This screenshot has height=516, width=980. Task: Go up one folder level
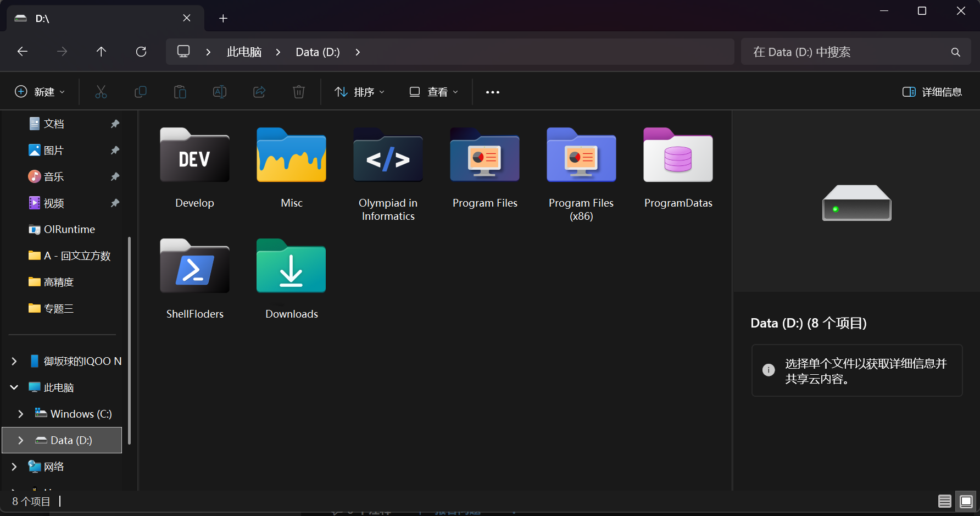pyautogui.click(x=101, y=52)
